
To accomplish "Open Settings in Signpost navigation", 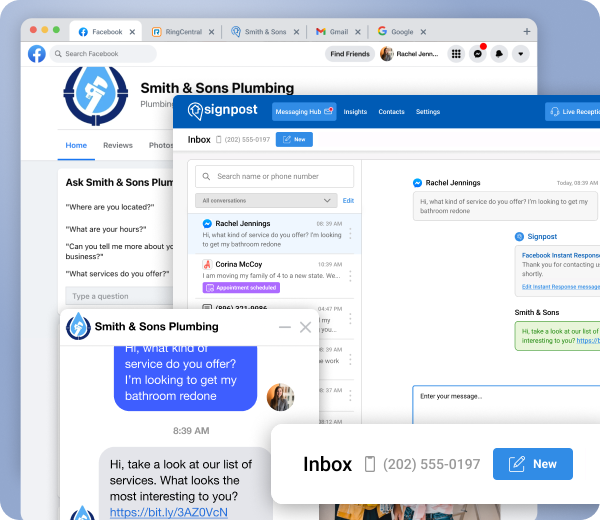I will 428,112.
